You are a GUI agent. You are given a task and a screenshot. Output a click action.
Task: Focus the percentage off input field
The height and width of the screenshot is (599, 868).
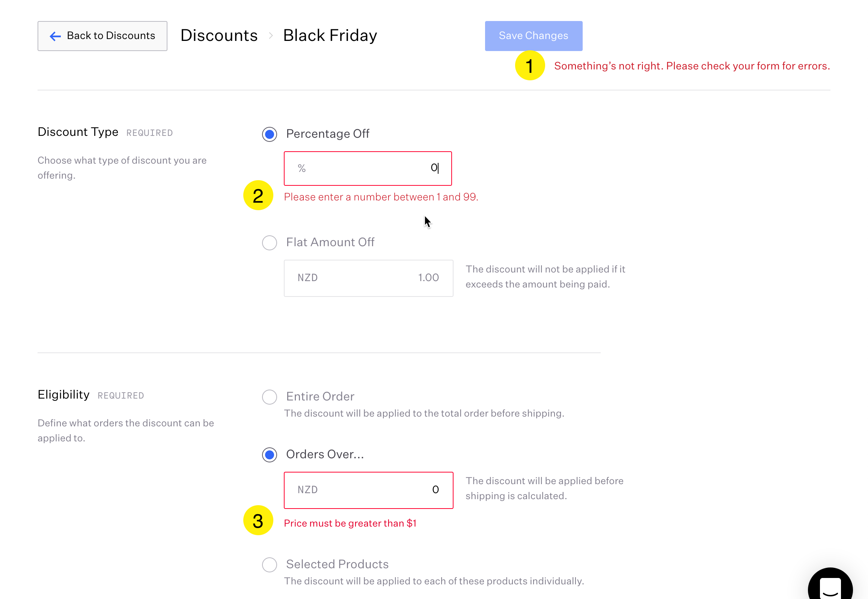click(368, 168)
